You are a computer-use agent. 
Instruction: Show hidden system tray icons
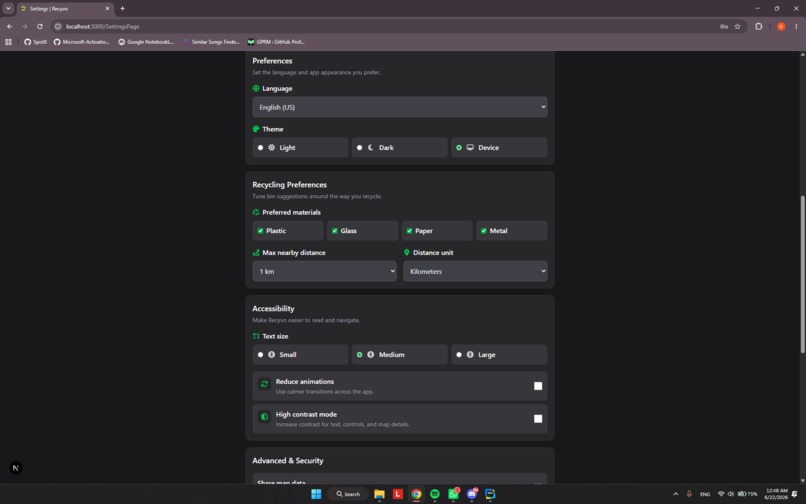(x=675, y=494)
